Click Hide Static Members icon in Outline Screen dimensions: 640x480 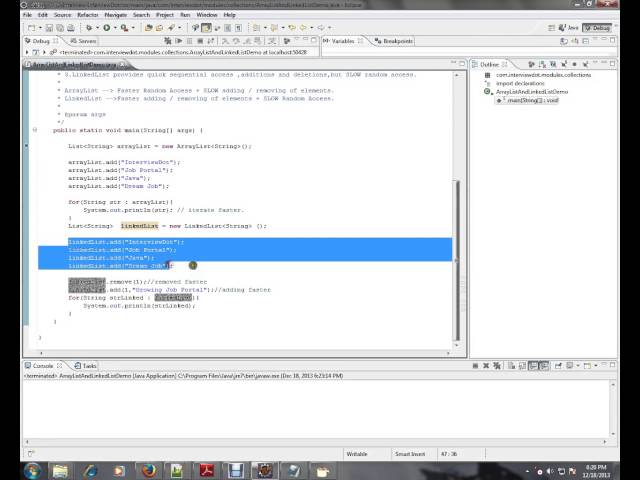(564, 64)
